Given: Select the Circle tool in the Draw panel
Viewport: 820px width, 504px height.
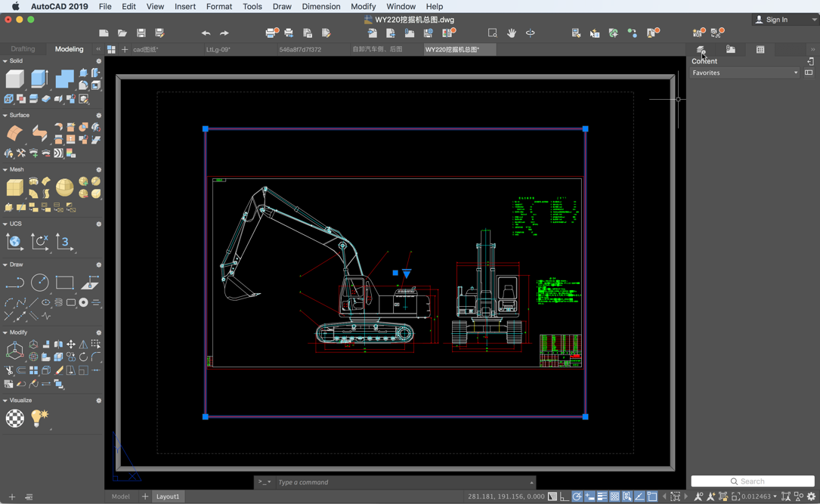Looking at the screenshot, I should 39,282.
